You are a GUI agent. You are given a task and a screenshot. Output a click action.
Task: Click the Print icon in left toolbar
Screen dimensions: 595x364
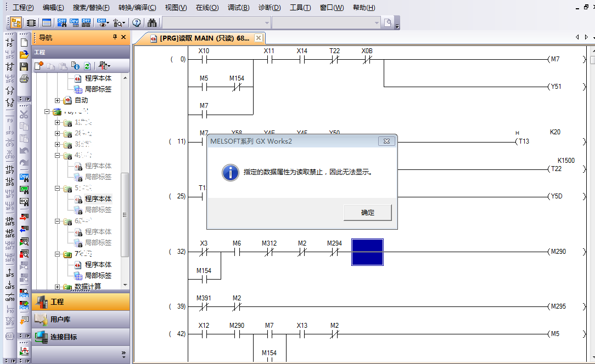click(x=24, y=78)
